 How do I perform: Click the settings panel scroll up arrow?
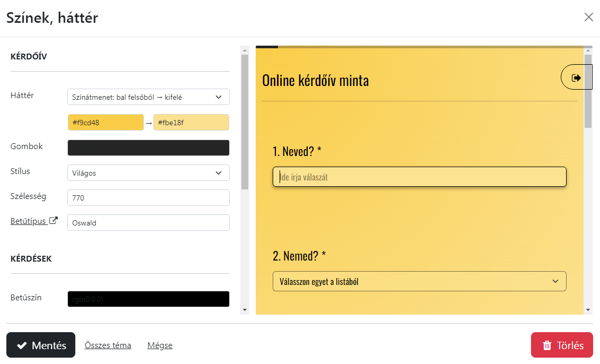tap(245, 50)
